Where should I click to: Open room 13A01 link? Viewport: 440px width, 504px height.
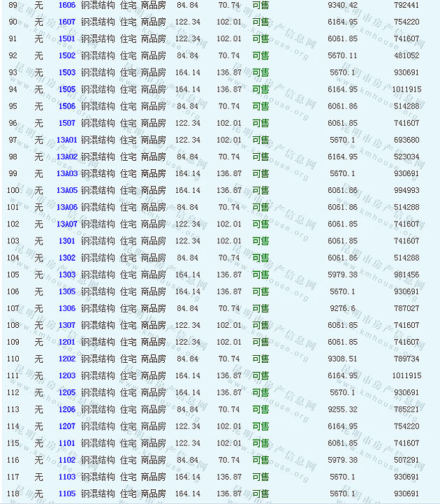(67, 140)
